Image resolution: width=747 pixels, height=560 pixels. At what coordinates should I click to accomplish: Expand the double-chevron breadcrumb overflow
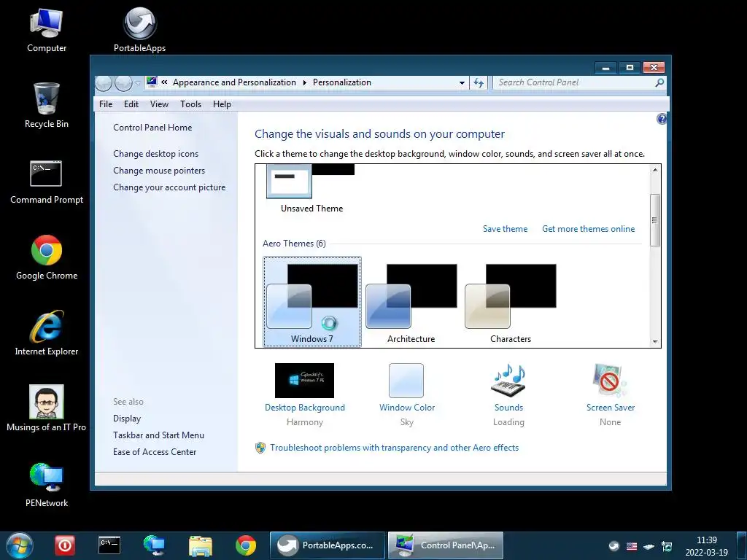tap(164, 82)
